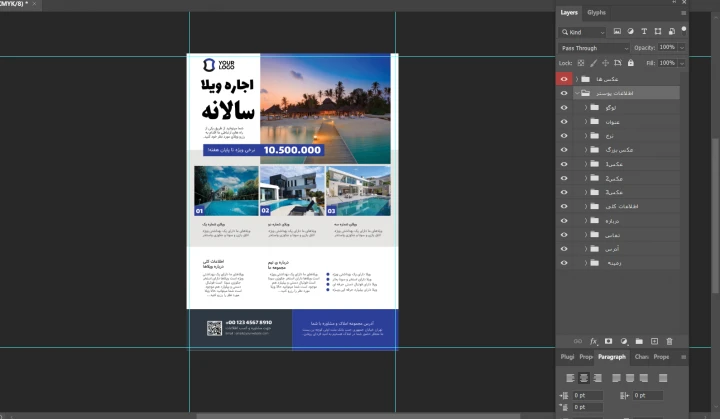Click the indent left margin 0 pt field

587,396
